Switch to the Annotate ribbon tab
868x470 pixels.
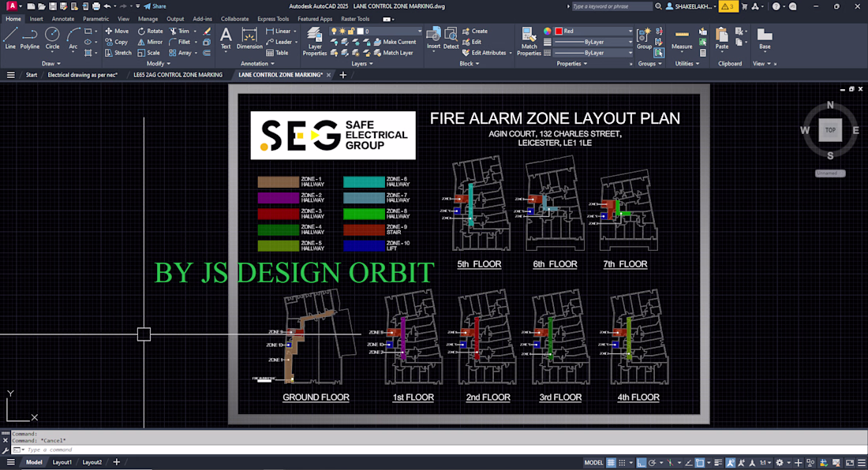pyautogui.click(x=62, y=19)
